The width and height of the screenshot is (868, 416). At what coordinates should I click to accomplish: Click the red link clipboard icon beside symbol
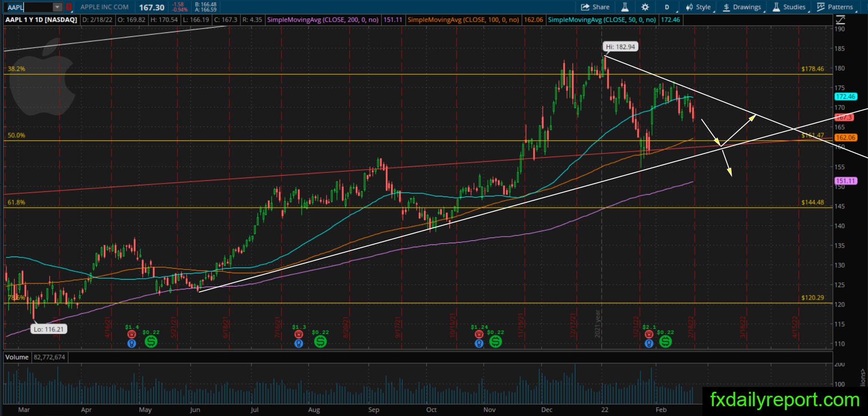69,7
